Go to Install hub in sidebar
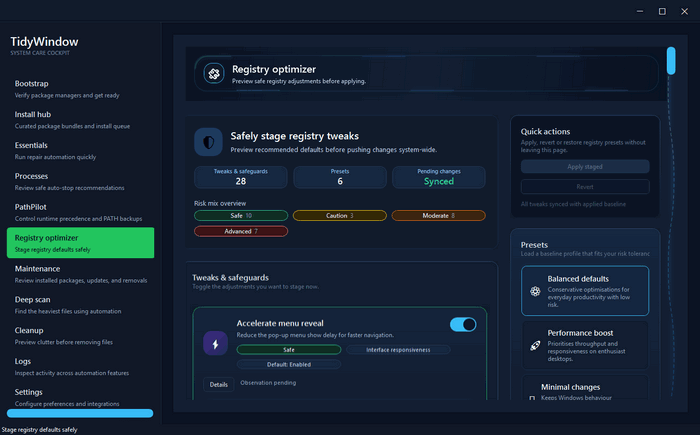The image size is (700, 435). click(x=80, y=120)
